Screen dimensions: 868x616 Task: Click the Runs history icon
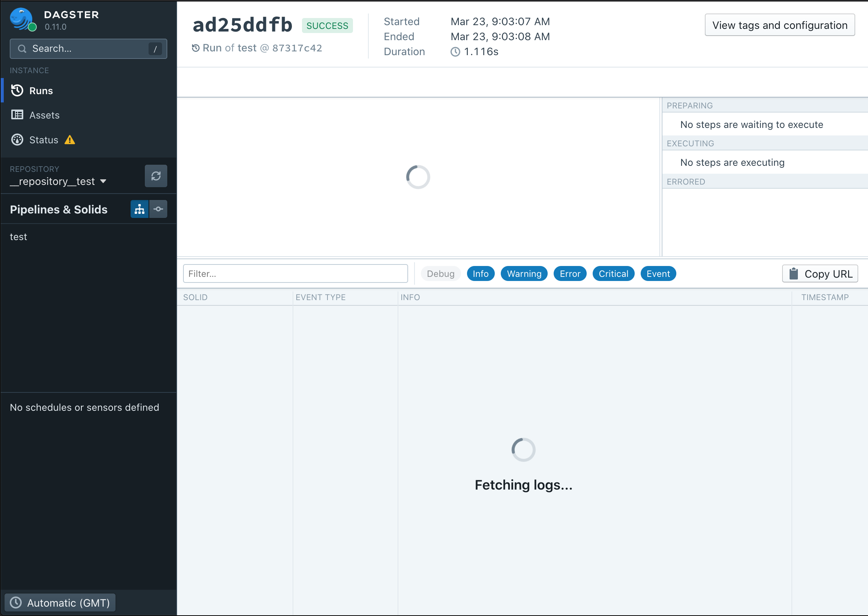[17, 91]
